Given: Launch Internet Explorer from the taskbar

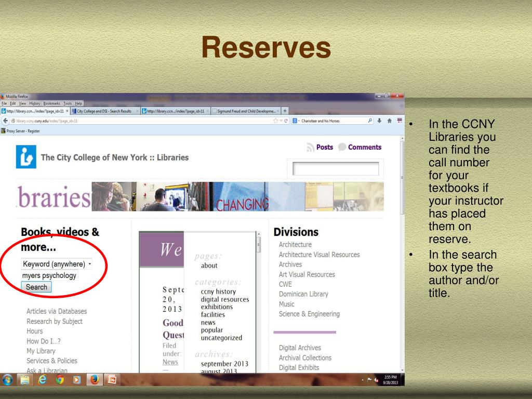Looking at the screenshot, I should [43, 380].
